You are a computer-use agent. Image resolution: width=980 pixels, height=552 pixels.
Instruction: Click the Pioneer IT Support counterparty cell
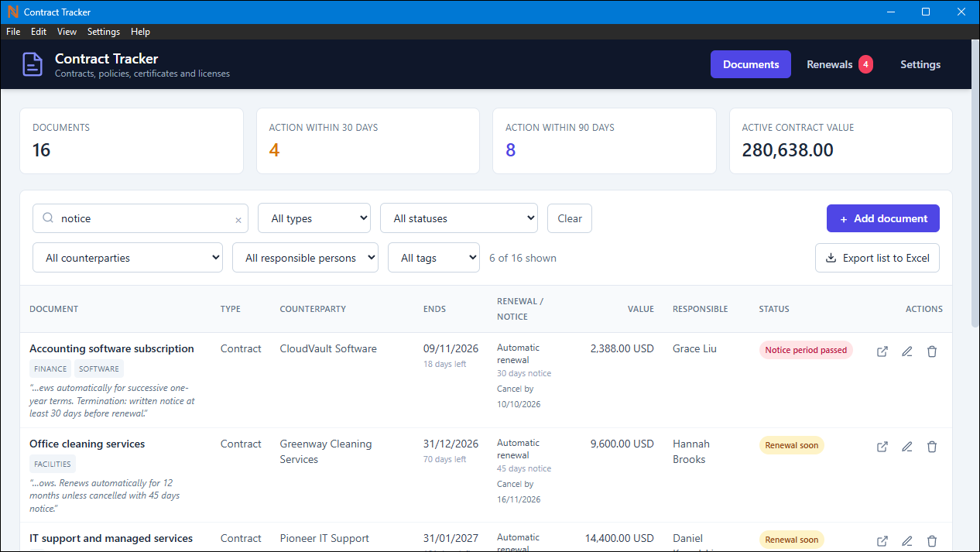point(324,538)
